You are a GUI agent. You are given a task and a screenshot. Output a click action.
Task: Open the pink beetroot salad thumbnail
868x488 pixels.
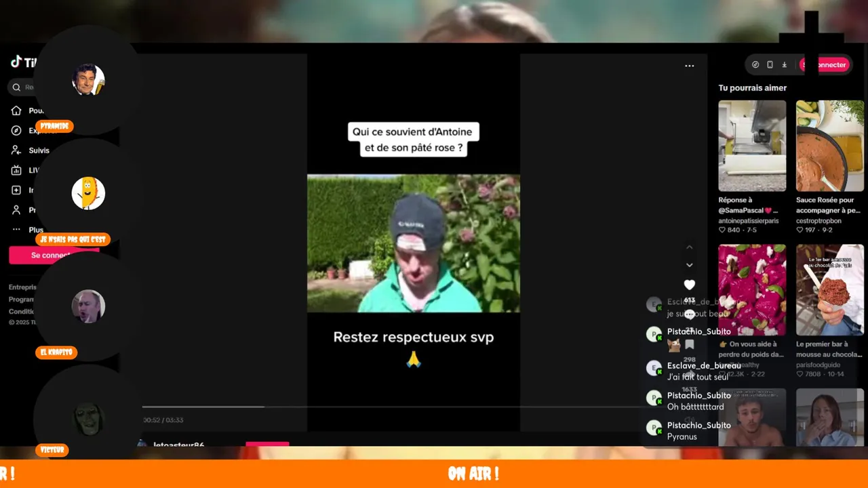point(752,289)
